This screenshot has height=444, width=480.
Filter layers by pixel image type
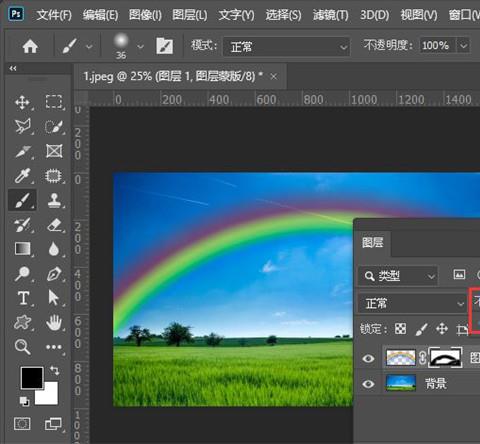pyautogui.click(x=459, y=275)
